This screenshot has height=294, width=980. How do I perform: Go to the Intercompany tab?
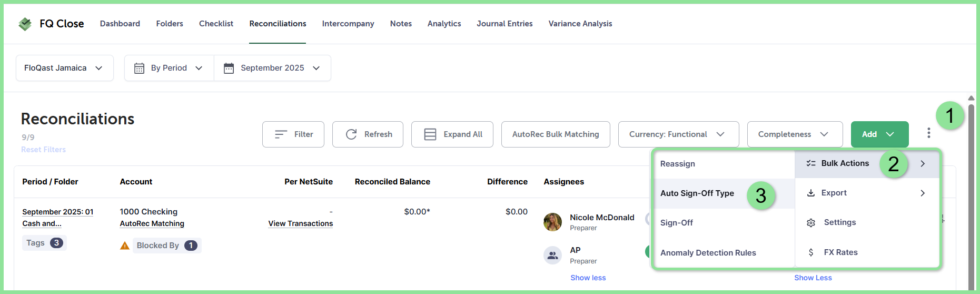pos(348,24)
